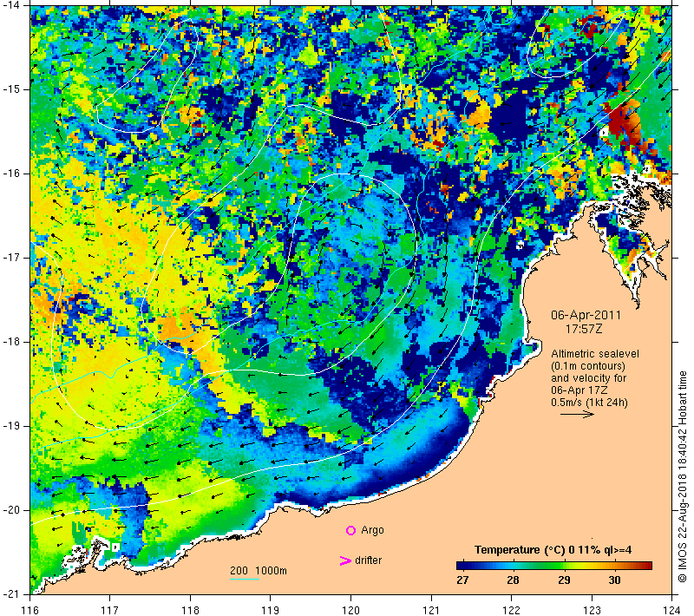The width and height of the screenshot is (694, 616).
Task: Click the 'and velocity for' text line
Action: (x=589, y=378)
